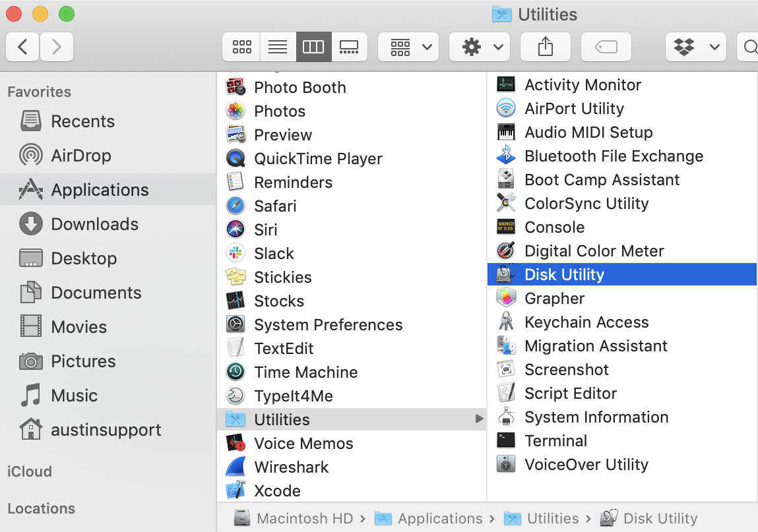The height and width of the screenshot is (532, 758).
Task: Select the Stickies app icon
Action: pyautogui.click(x=236, y=277)
